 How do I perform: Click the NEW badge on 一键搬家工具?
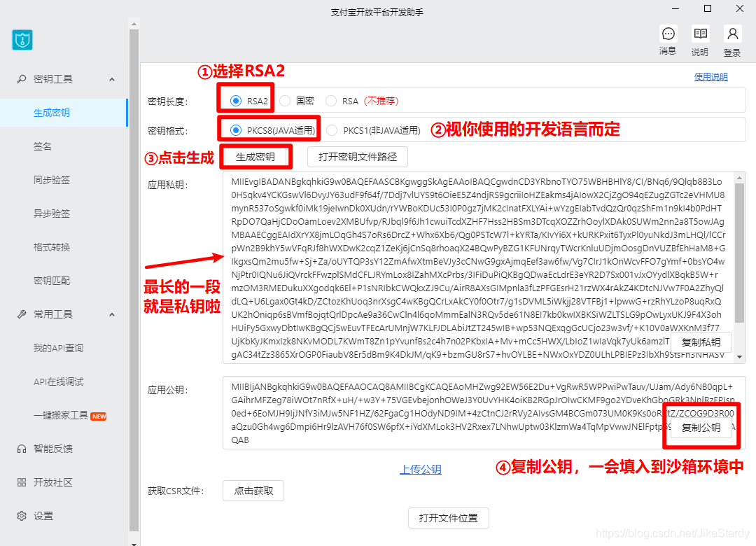point(99,416)
